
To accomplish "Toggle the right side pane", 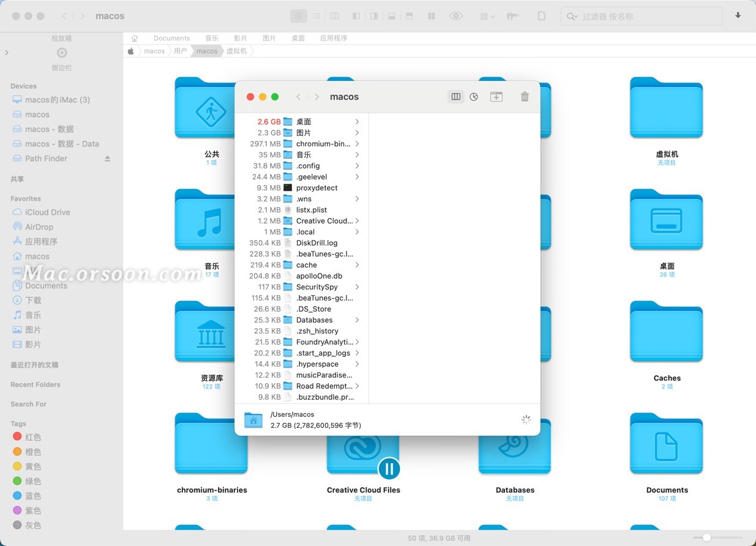I will click(x=374, y=16).
